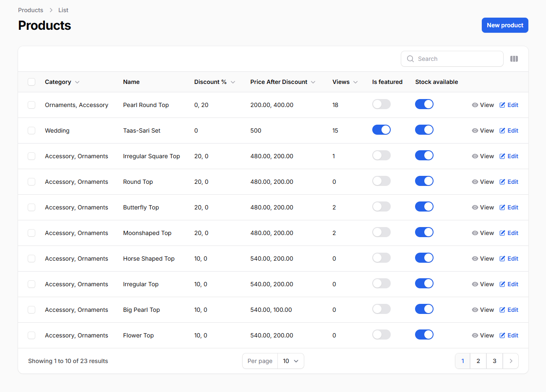Open the column toggle icon beside Search
This screenshot has width=546, height=392.
(514, 59)
